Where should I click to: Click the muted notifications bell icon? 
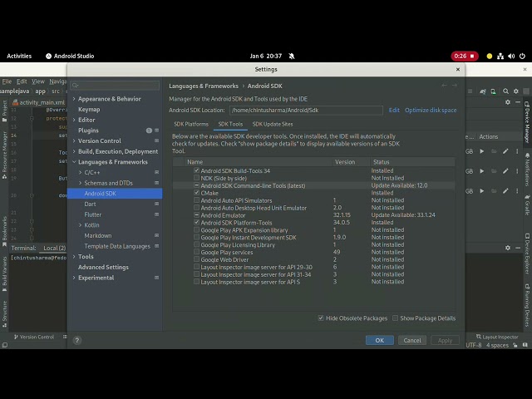(x=292, y=57)
